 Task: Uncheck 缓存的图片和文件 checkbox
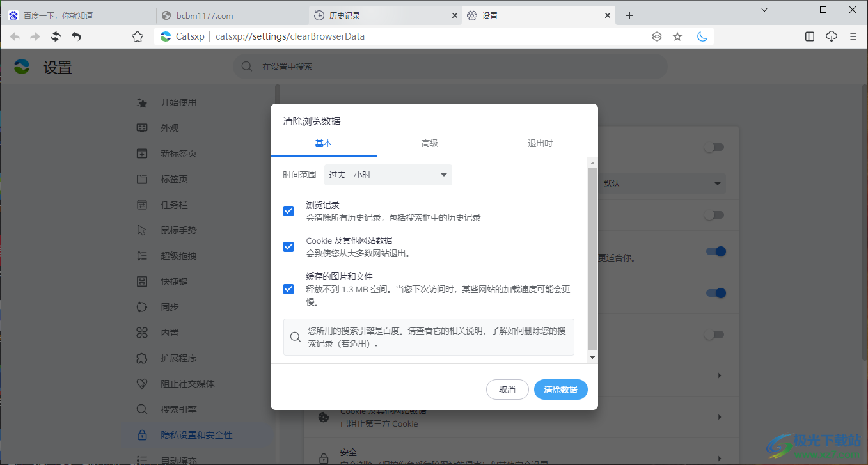point(288,289)
